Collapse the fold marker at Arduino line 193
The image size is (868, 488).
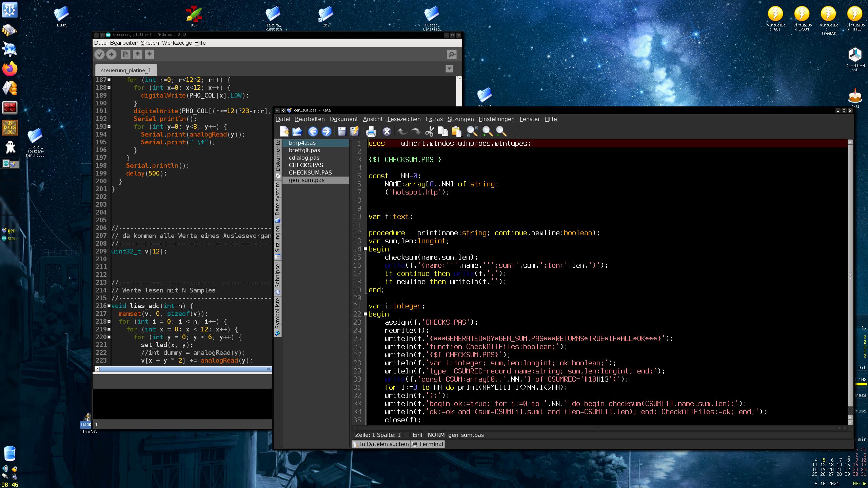pos(109,127)
